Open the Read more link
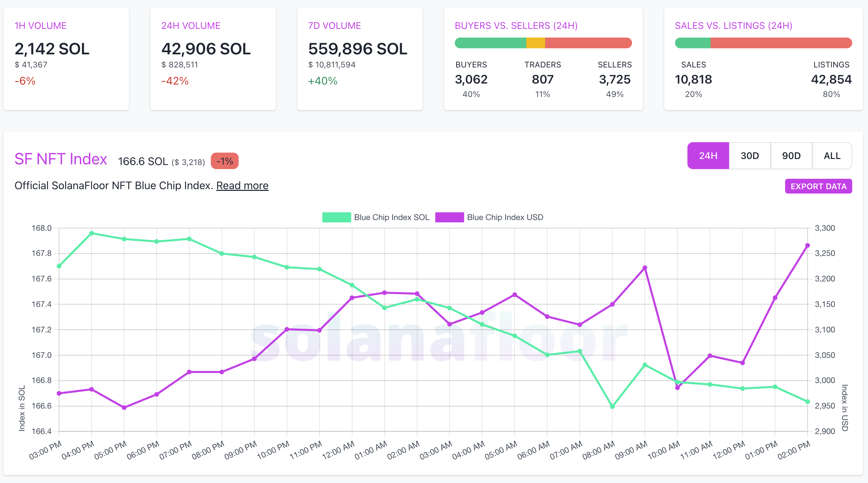The width and height of the screenshot is (868, 483). click(242, 185)
